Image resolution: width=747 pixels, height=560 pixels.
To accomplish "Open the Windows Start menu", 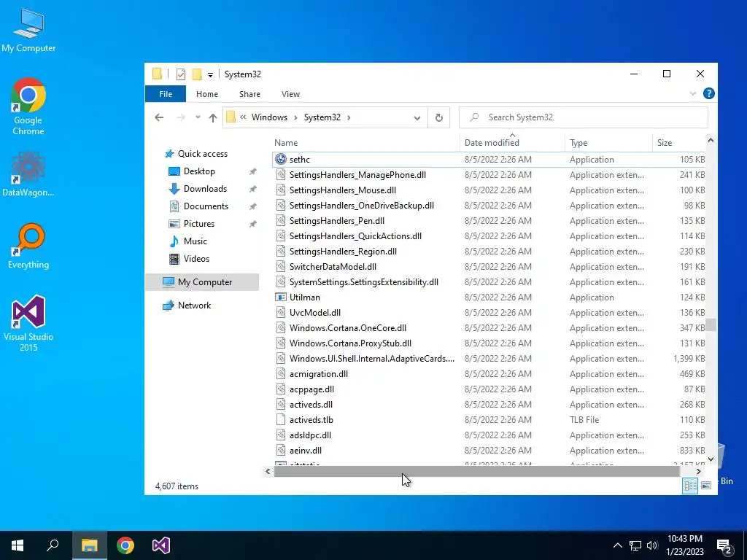I will coord(18,545).
